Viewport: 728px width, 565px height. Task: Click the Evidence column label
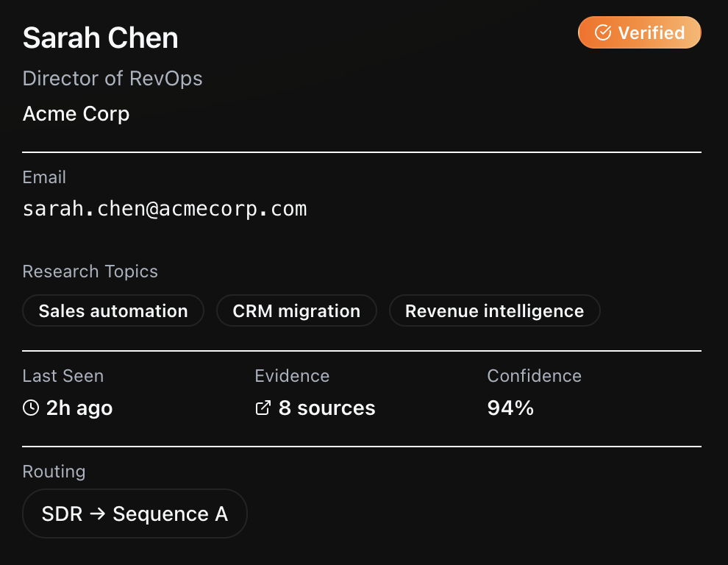tap(292, 376)
